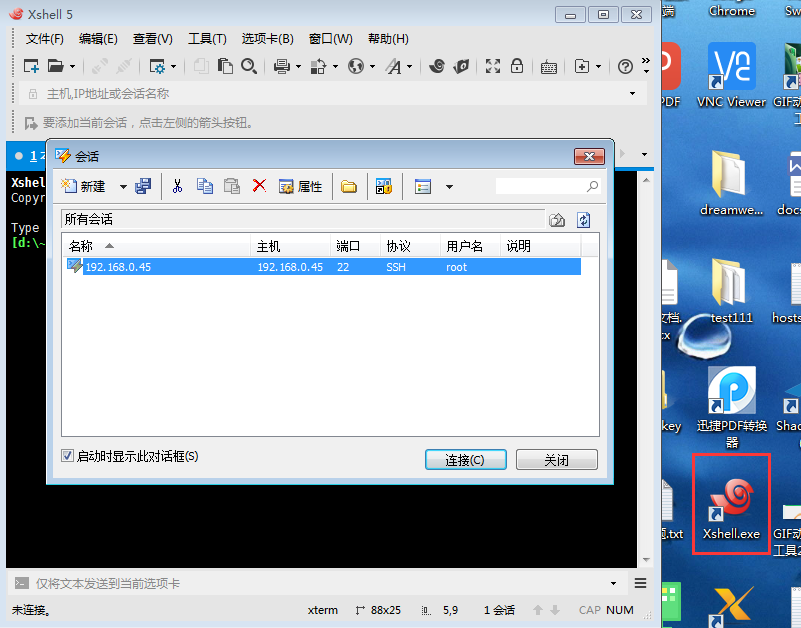
Task: Open the 文件(F) menu
Action: click(x=44, y=39)
